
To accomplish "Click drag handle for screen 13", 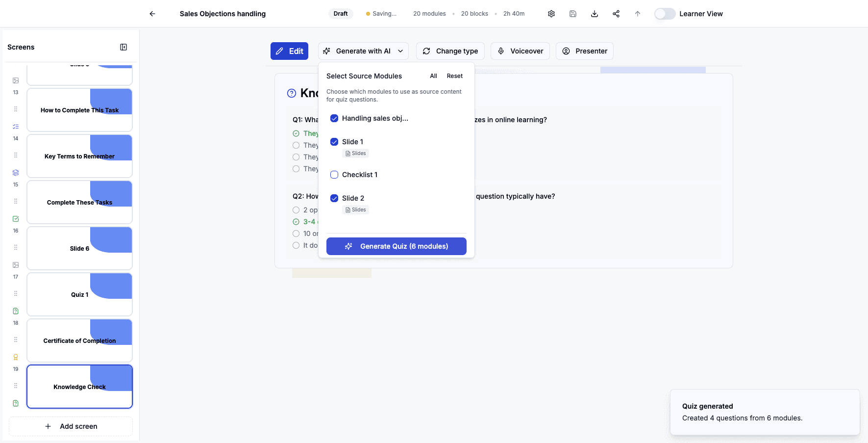I will pyautogui.click(x=16, y=109).
